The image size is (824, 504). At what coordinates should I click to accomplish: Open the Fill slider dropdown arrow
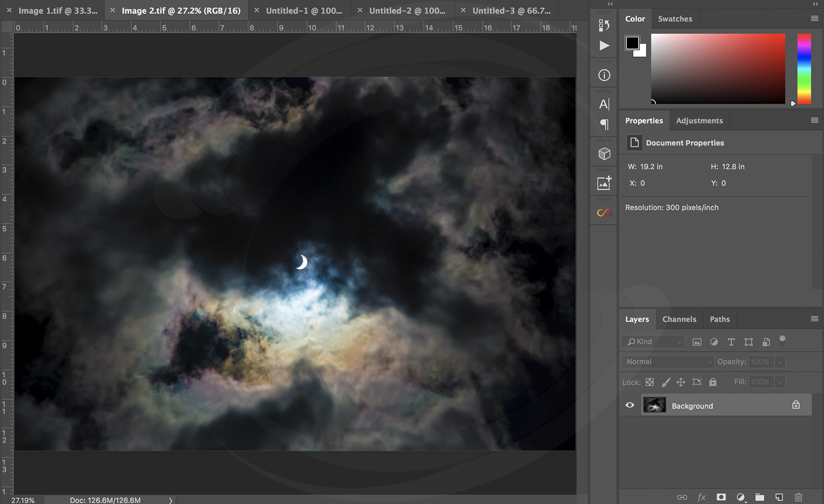[780, 382]
